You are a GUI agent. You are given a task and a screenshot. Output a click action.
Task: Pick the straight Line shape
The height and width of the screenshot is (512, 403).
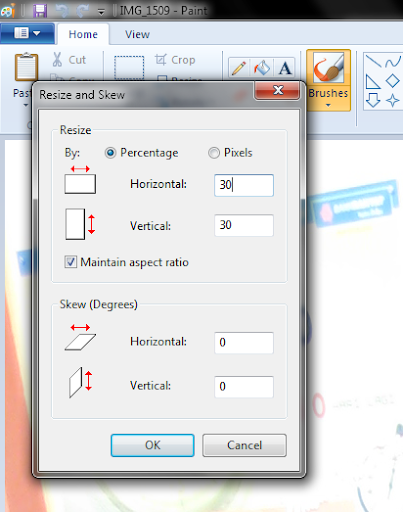pos(373,61)
